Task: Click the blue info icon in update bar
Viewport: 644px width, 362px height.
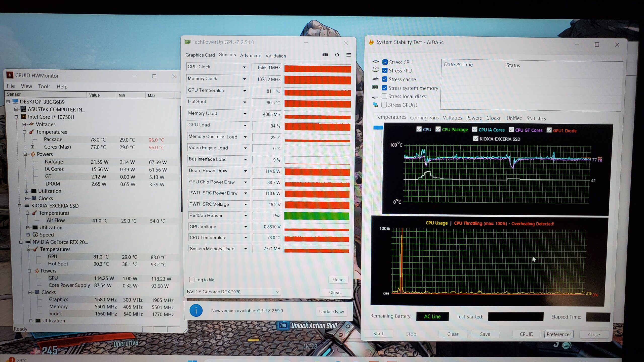Action: [x=196, y=310]
